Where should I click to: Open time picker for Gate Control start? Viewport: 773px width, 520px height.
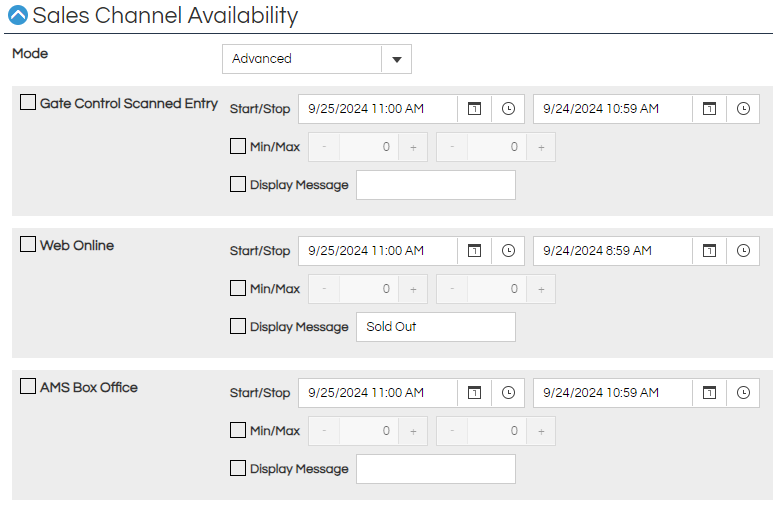(x=508, y=109)
